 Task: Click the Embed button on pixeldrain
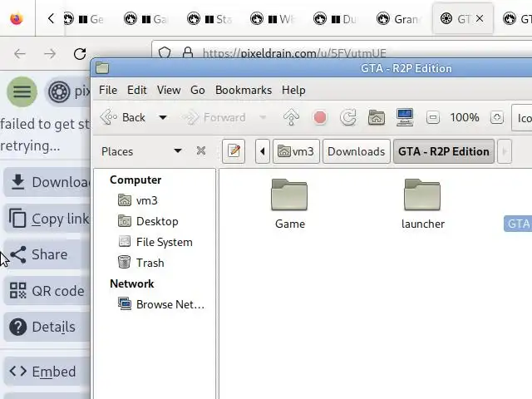coord(47,372)
